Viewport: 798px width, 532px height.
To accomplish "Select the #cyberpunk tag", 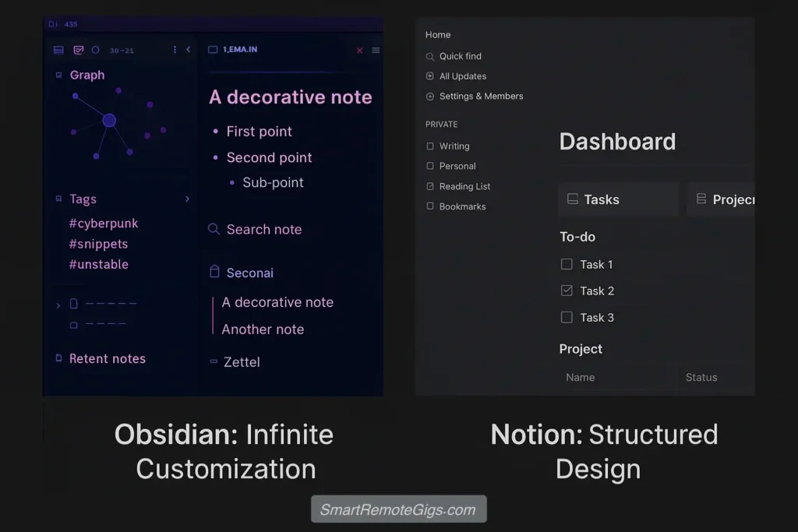I will (x=104, y=224).
